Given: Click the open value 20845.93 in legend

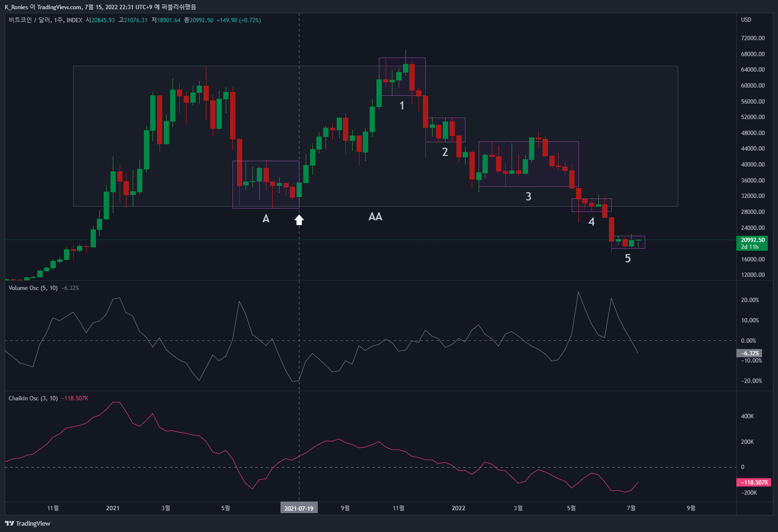Looking at the screenshot, I should (103, 20).
